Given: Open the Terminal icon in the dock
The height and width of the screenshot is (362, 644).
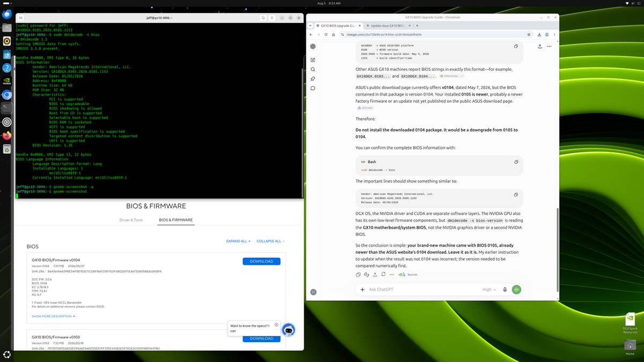Looking at the screenshot, I should click(x=7, y=109).
